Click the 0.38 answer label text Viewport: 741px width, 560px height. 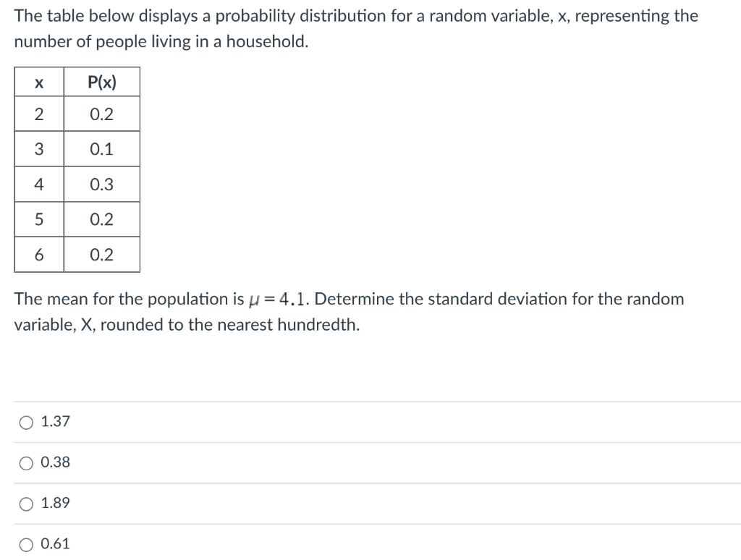[56, 462]
